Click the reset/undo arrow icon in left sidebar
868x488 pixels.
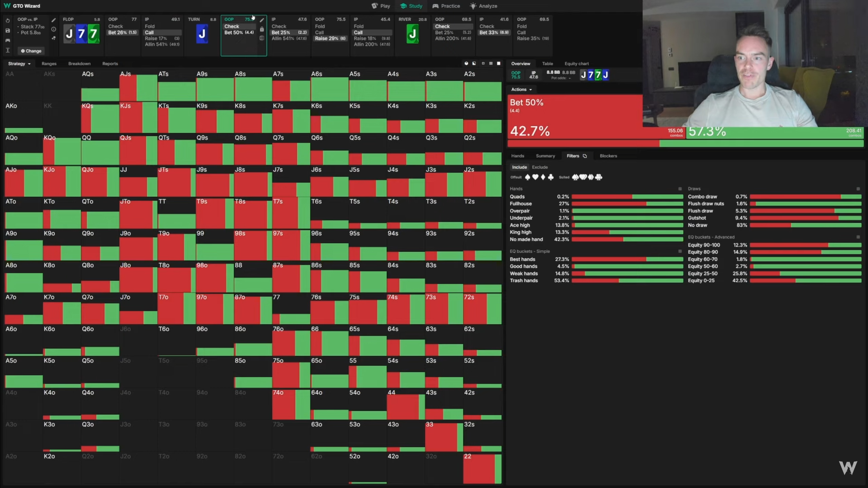7,21
